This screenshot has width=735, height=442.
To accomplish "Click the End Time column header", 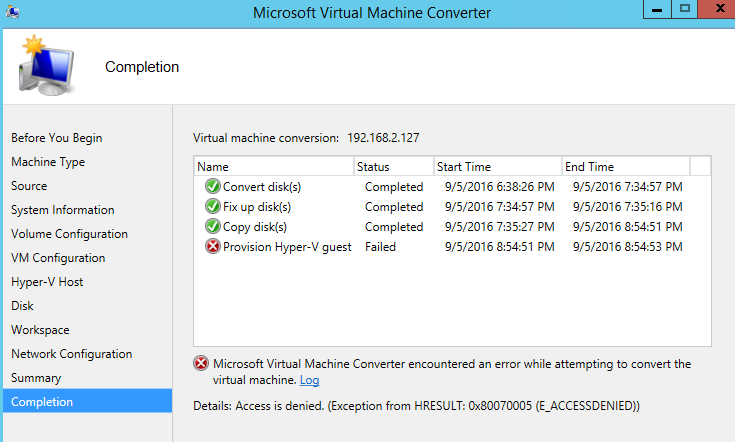I will point(626,166).
